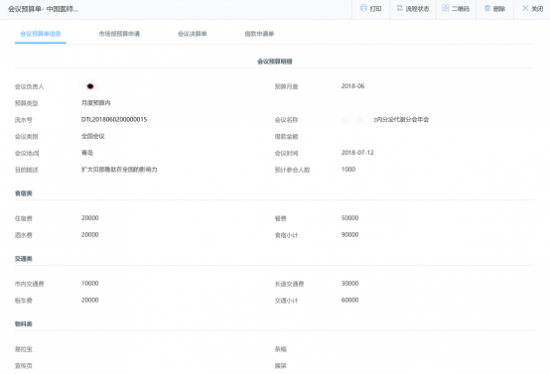The width and height of the screenshot is (550, 374).
Task: Click 餐费 amount 50000
Action: click(x=350, y=218)
